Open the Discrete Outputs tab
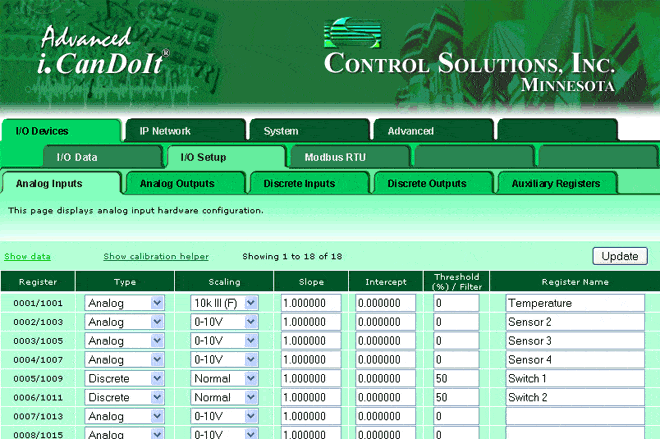Viewport: 660px width, 439px height. (x=434, y=184)
